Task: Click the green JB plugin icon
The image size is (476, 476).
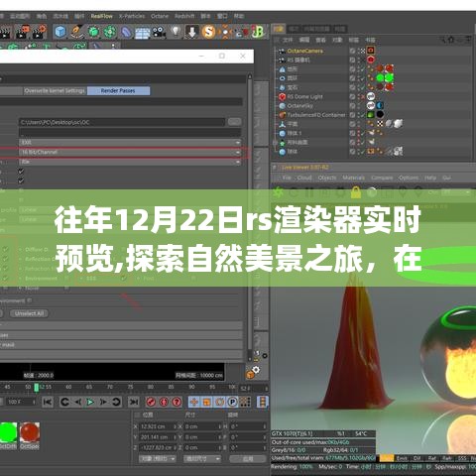Action: [258, 32]
